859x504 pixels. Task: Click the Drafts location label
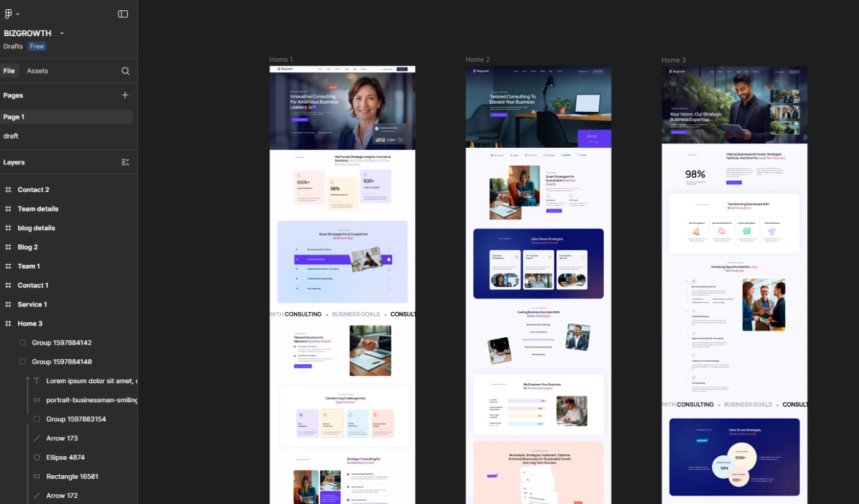(13, 47)
